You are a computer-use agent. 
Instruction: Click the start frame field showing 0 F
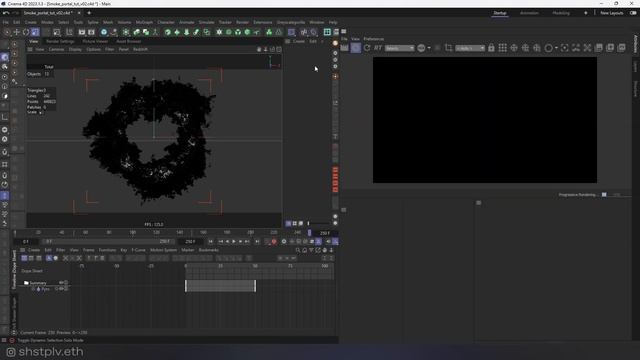(27, 242)
